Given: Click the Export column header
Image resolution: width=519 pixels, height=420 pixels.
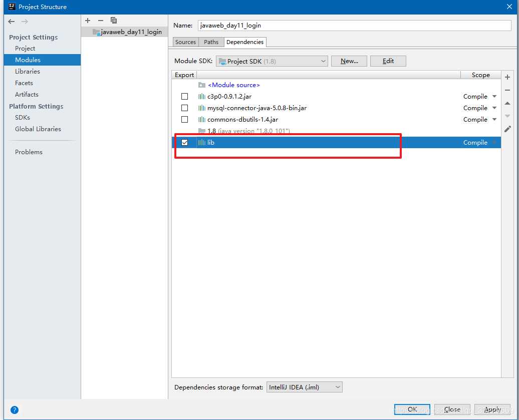Looking at the screenshot, I should tap(184, 75).
